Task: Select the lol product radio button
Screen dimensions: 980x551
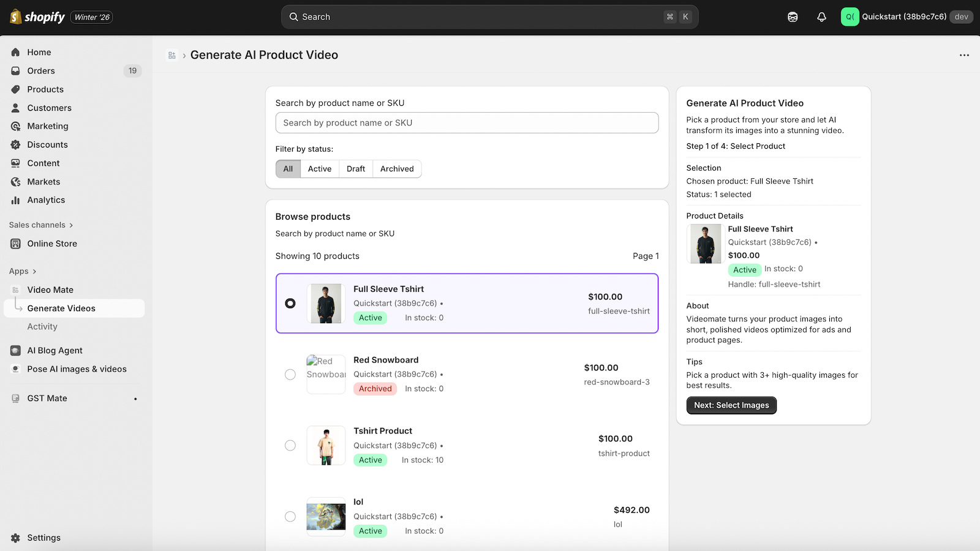Action: [290, 516]
